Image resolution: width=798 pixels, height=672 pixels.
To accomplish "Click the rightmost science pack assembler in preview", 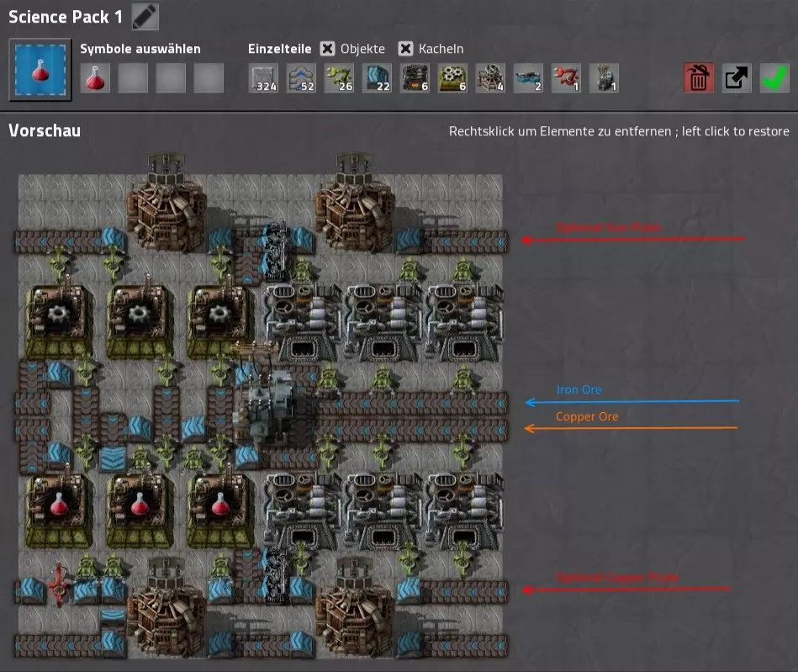I will click(219, 511).
